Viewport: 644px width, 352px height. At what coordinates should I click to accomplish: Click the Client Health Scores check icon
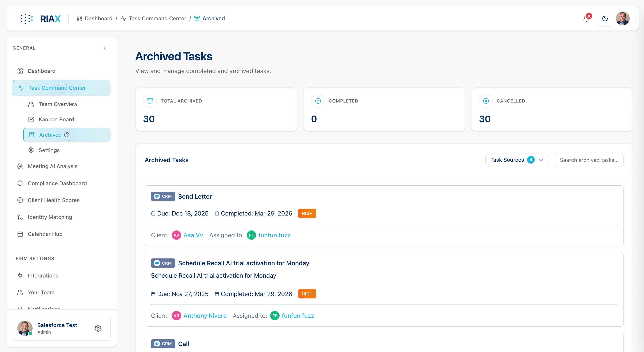(20, 200)
